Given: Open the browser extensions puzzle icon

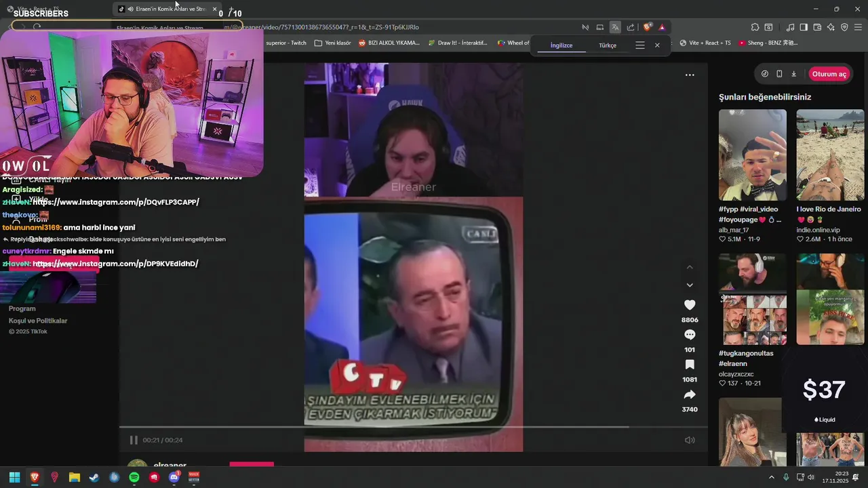Looking at the screenshot, I should tap(755, 27).
